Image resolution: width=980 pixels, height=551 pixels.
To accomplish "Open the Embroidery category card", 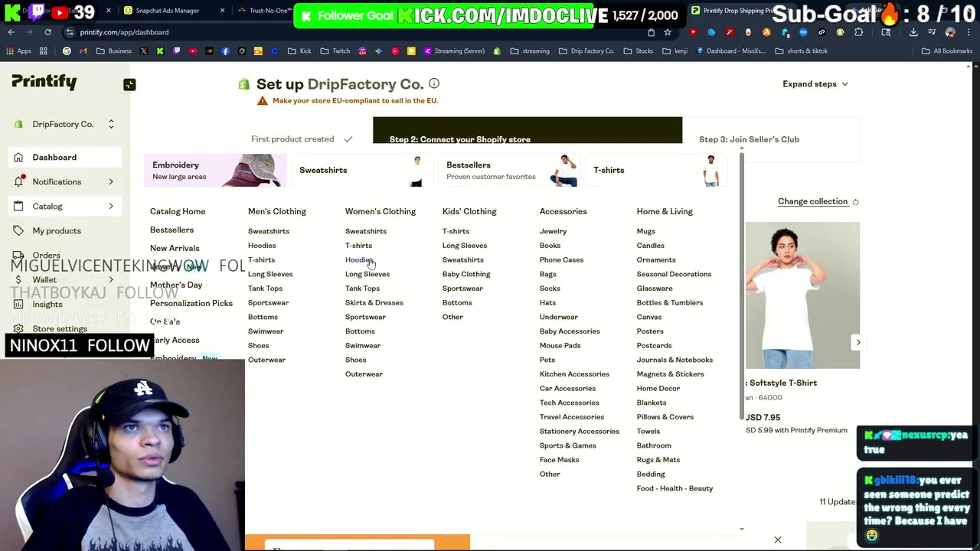I will coord(214,170).
